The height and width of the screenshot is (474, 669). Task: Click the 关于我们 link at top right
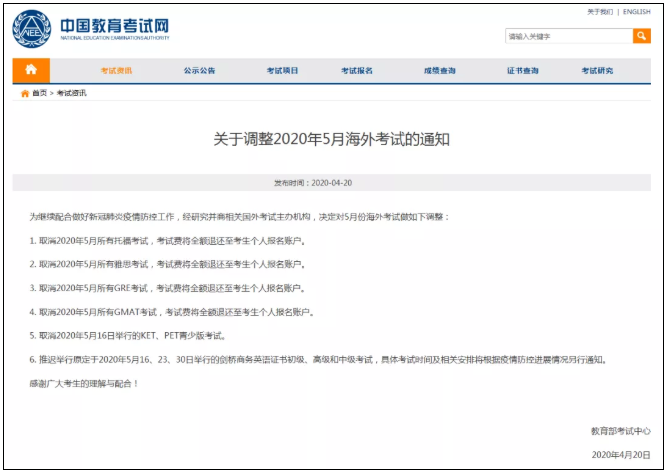(x=600, y=12)
